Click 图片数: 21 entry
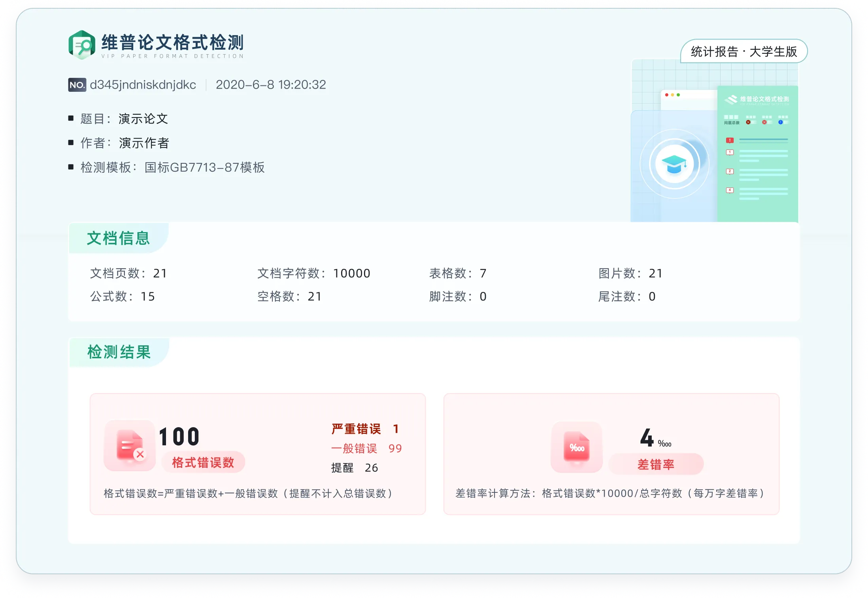The width and height of the screenshot is (868, 598). (630, 273)
